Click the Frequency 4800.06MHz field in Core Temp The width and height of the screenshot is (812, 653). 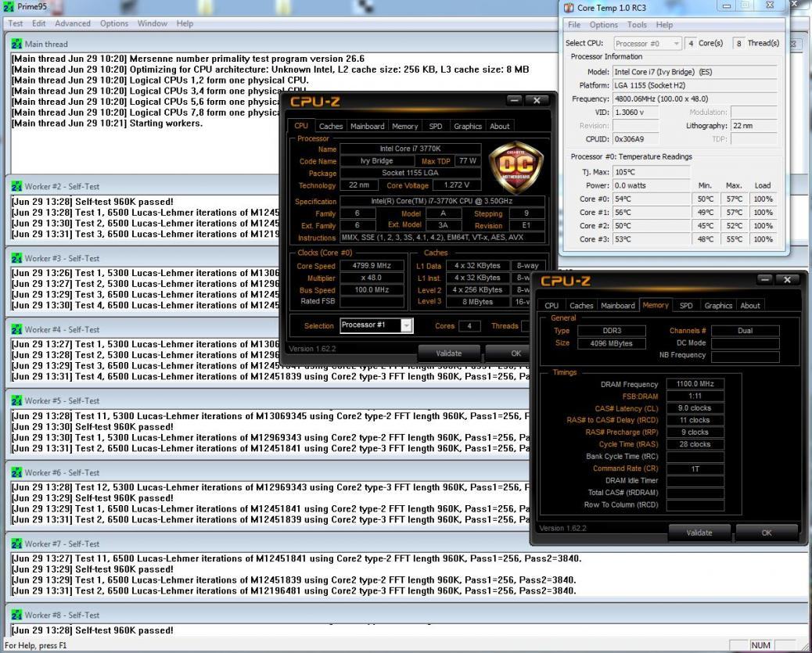[x=695, y=99]
